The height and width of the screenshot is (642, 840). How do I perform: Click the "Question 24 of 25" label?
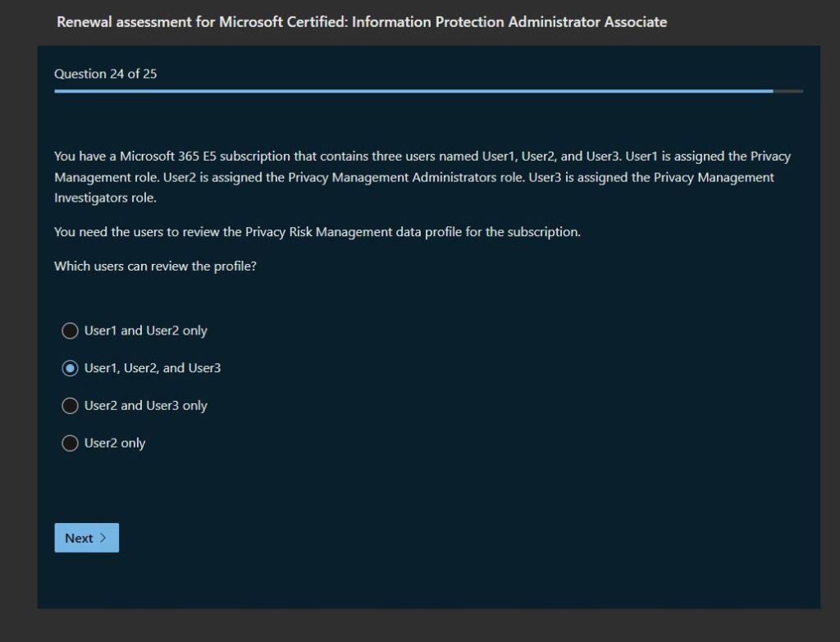click(x=105, y=74)
